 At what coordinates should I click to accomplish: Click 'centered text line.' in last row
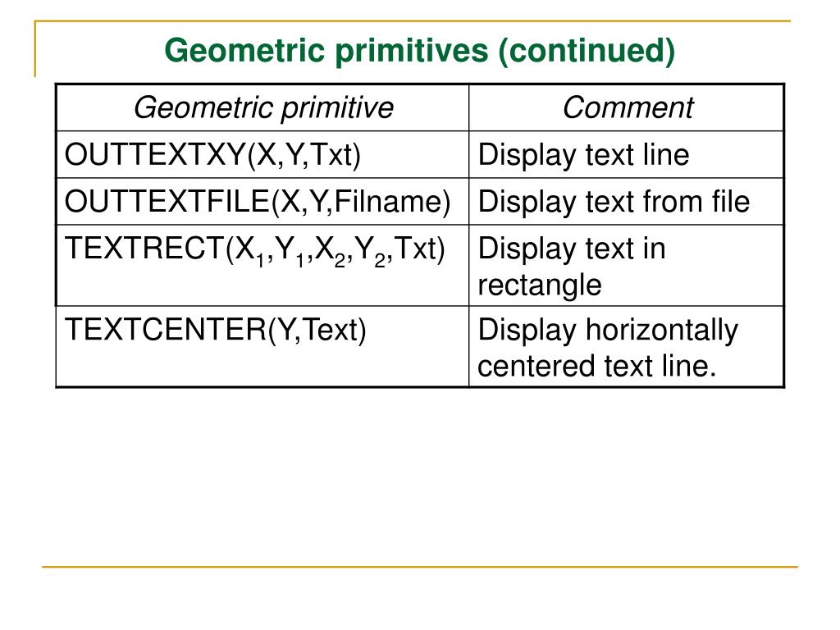click(x=597, y=367)
